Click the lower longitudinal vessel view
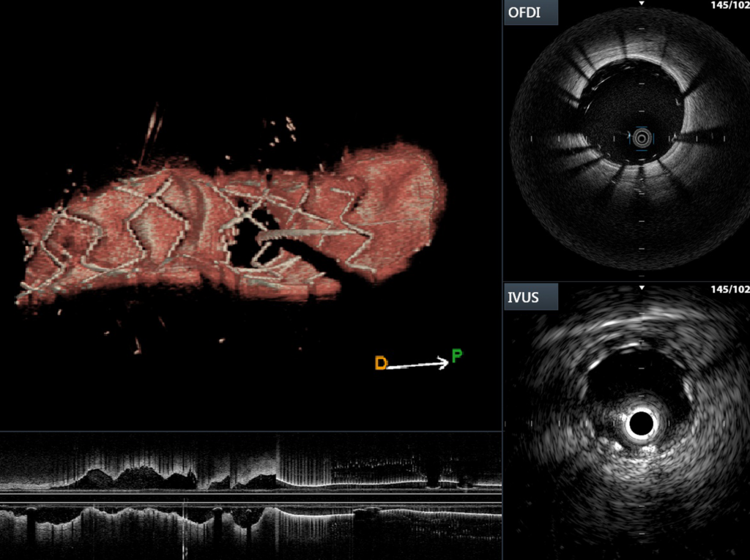The width and height of the screenshot is (750, 560). pyautogui.click(x=249, y=527)
